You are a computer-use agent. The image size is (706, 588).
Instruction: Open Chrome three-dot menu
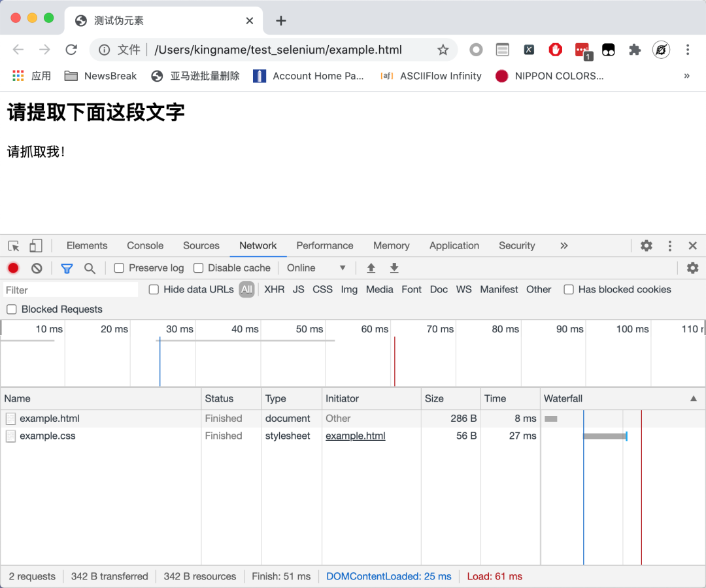688,50
